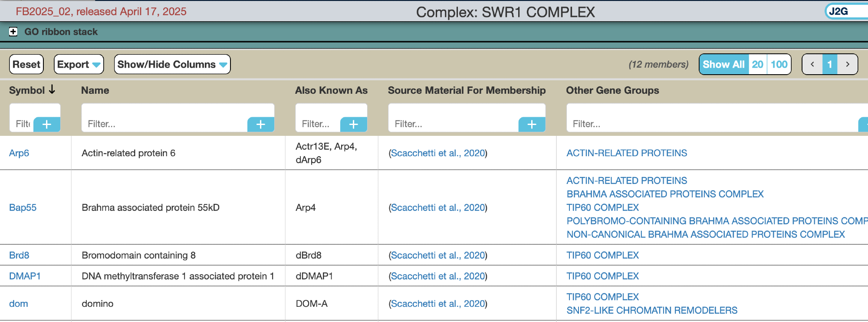868x322 pixels.
Task: Open the Show/Hide Columns dropdown
Action: click(x=172, y=64)
